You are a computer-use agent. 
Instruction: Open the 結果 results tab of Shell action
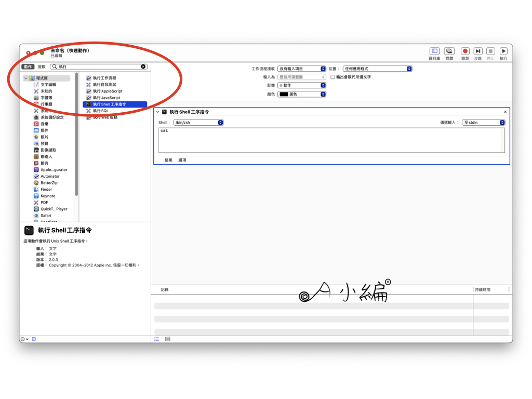(x=168, y=160)
